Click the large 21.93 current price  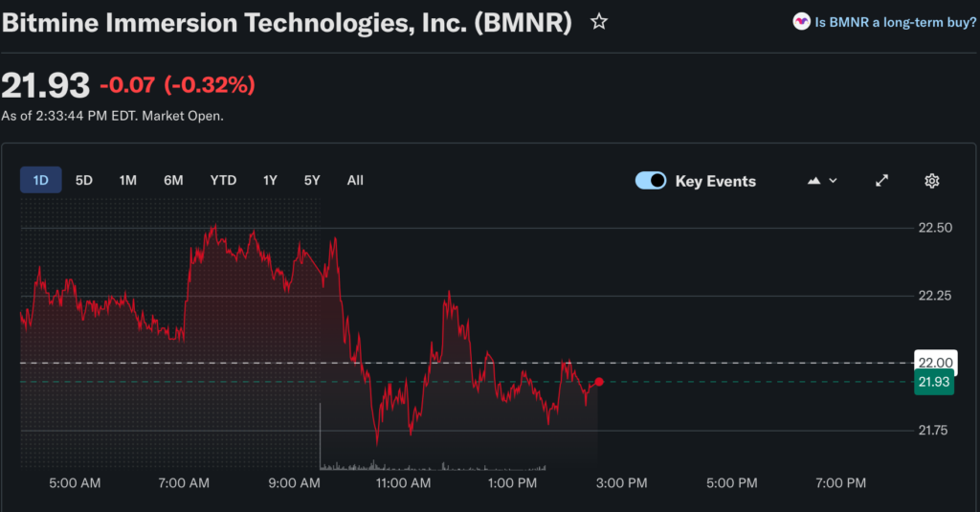coord(46,85)
